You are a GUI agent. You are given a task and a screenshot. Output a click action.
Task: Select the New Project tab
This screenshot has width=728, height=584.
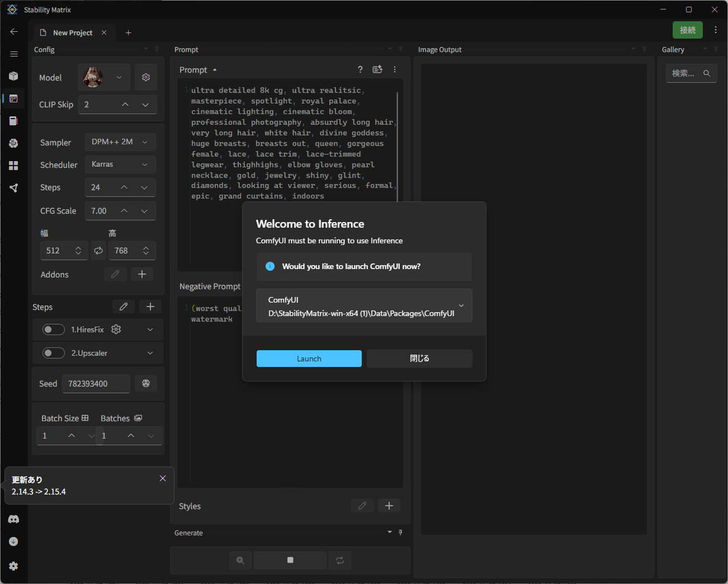point(72,33)
